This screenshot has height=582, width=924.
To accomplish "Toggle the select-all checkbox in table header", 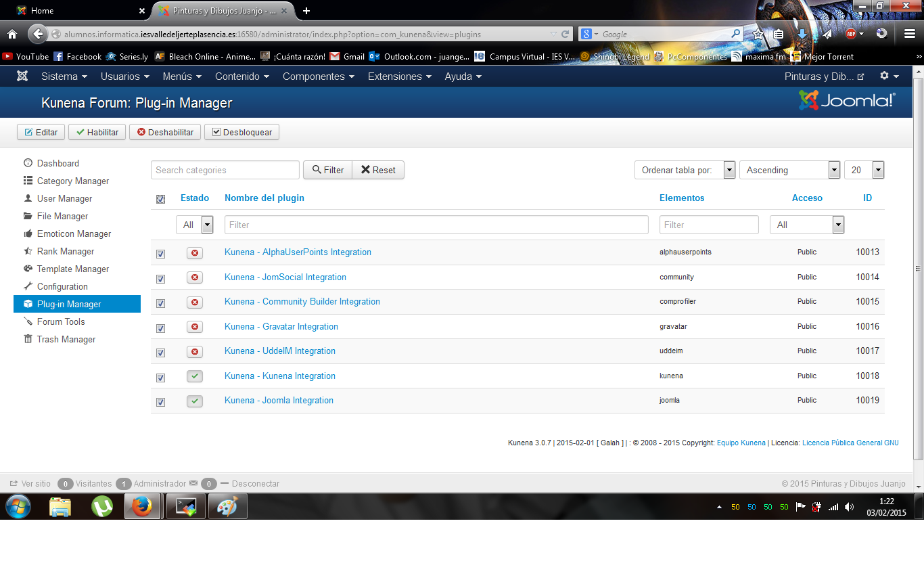I will [x=160, y=199].
